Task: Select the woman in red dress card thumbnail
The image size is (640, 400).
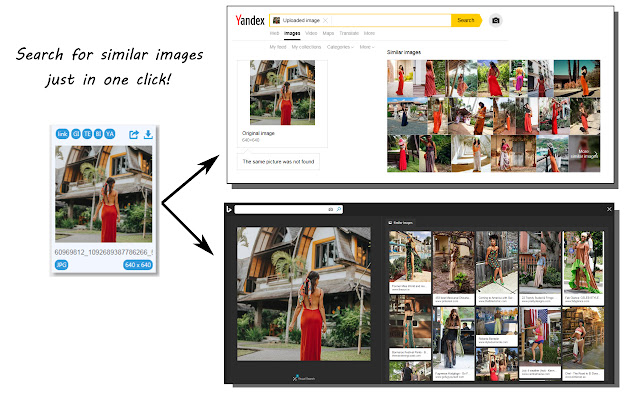Action: (x=104, y=194)
